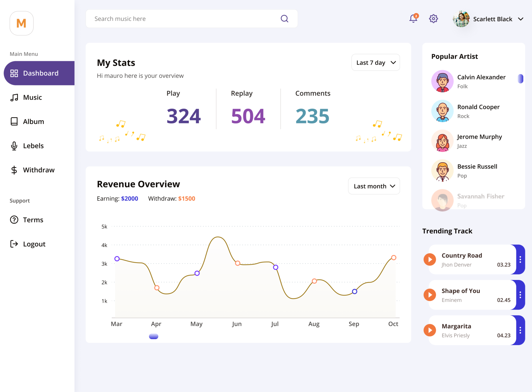The image size is (532, 392).
Task: Expand the Scarlett Black profile menu
Action: coord(521,19)
